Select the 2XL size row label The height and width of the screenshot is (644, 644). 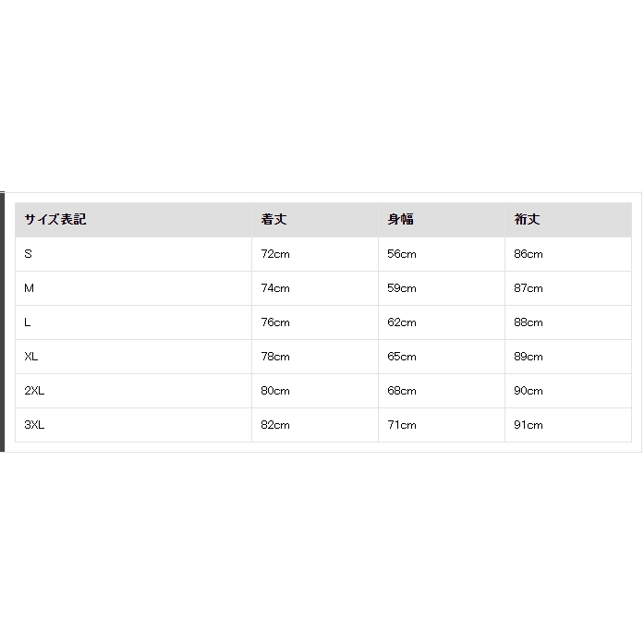[x=34, y=391]
